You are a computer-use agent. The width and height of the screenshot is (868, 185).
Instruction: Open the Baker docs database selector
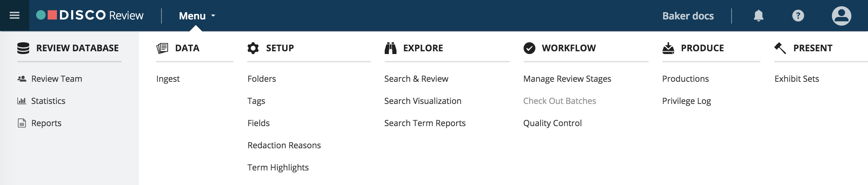click(688, 16)
